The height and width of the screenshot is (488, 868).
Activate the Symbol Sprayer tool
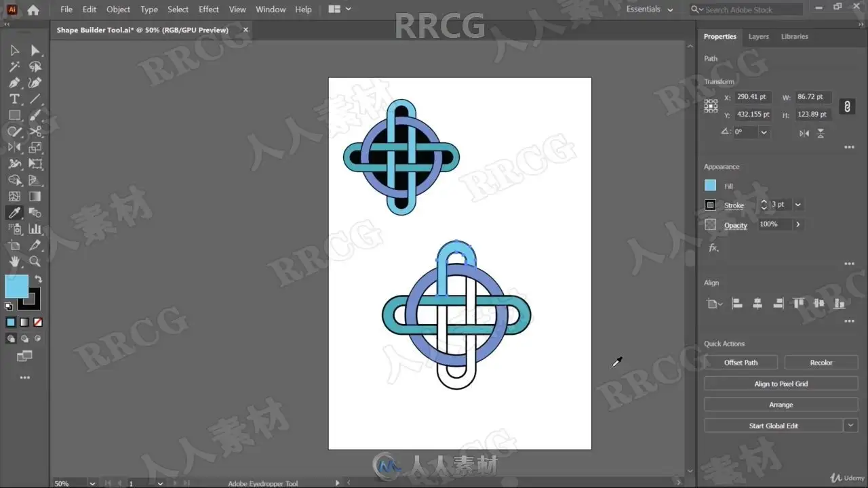point(14,229)
